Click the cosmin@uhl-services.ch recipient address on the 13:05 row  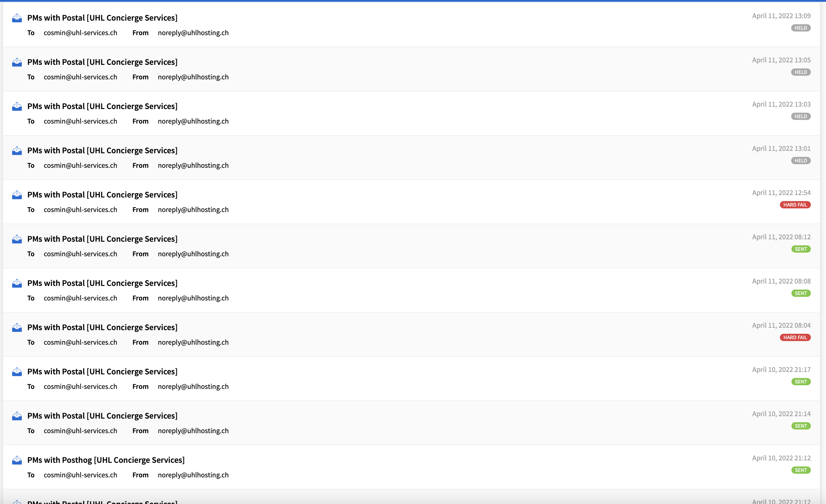(x=80, y=77)
